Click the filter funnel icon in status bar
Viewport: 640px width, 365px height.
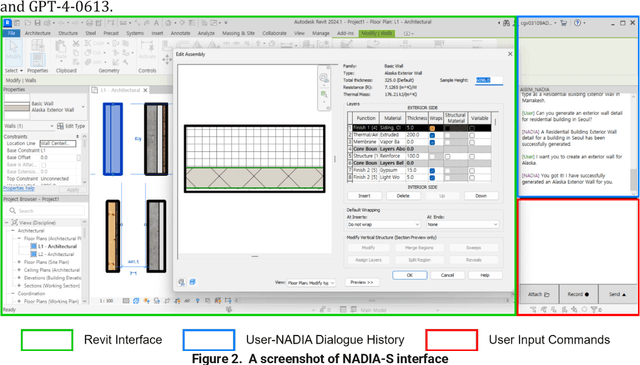(x=594, y=309)
